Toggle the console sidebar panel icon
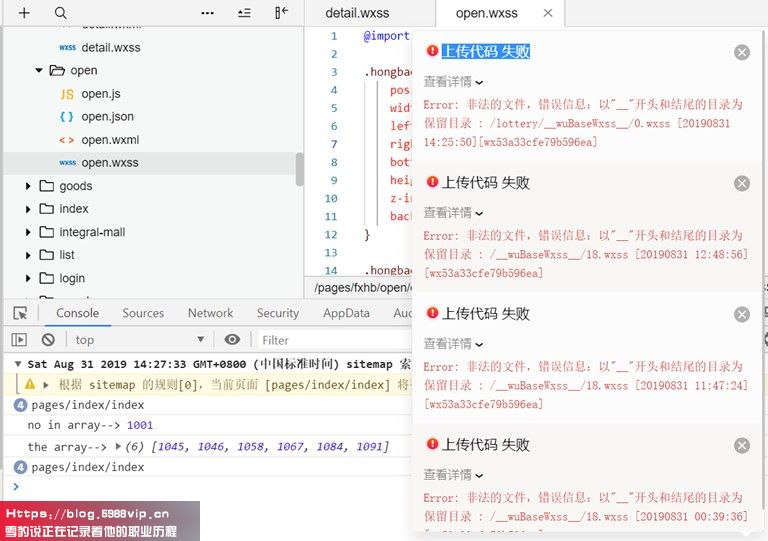 (20, 340)
